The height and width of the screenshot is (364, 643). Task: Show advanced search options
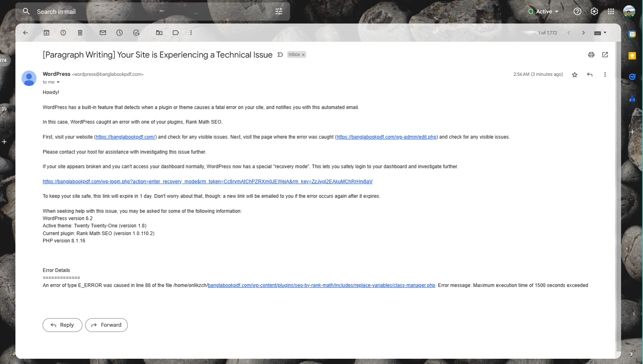point(279,12)
